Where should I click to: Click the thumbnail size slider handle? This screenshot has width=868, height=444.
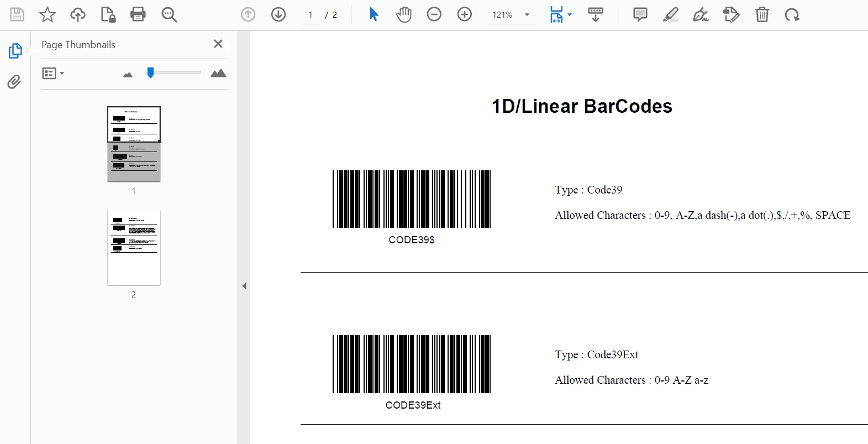tap(150, 72)
